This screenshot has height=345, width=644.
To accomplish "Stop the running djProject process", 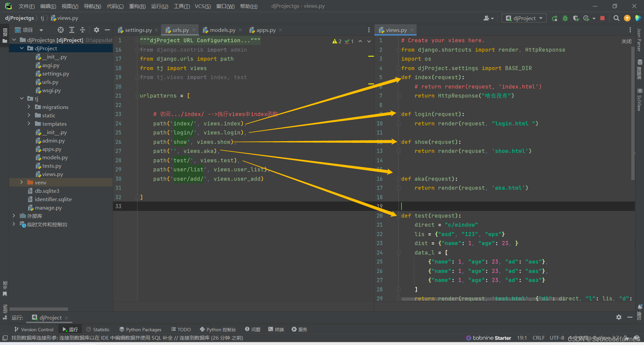I will pos(602,18).
